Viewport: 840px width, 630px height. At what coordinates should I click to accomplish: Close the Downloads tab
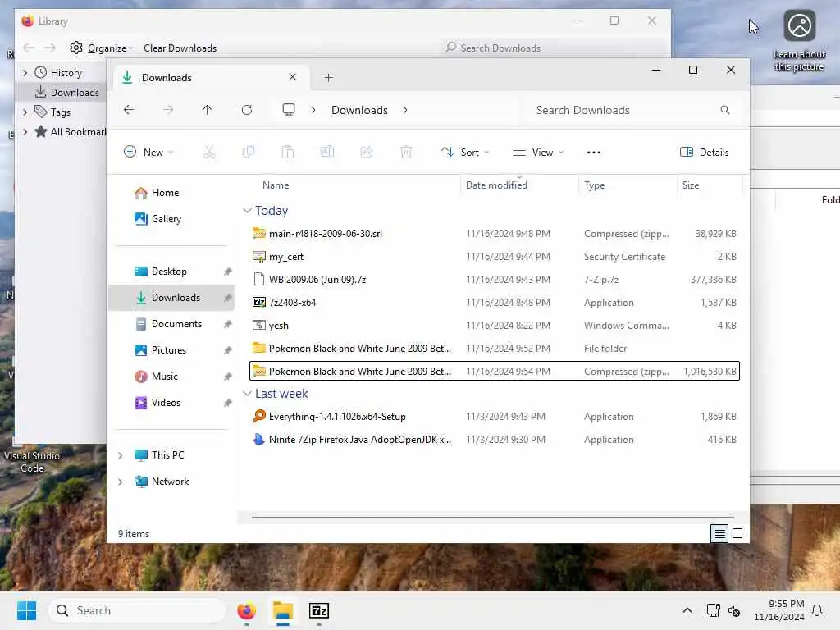point(293,77)
